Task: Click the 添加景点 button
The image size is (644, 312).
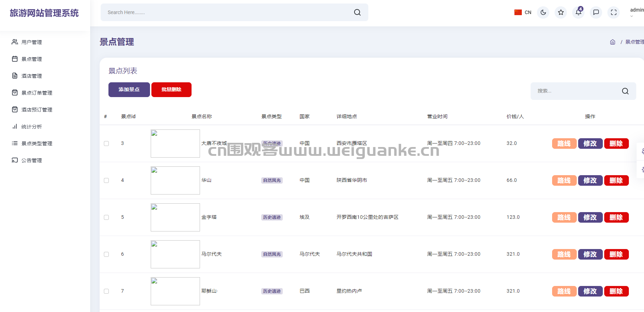Action: 129,90
